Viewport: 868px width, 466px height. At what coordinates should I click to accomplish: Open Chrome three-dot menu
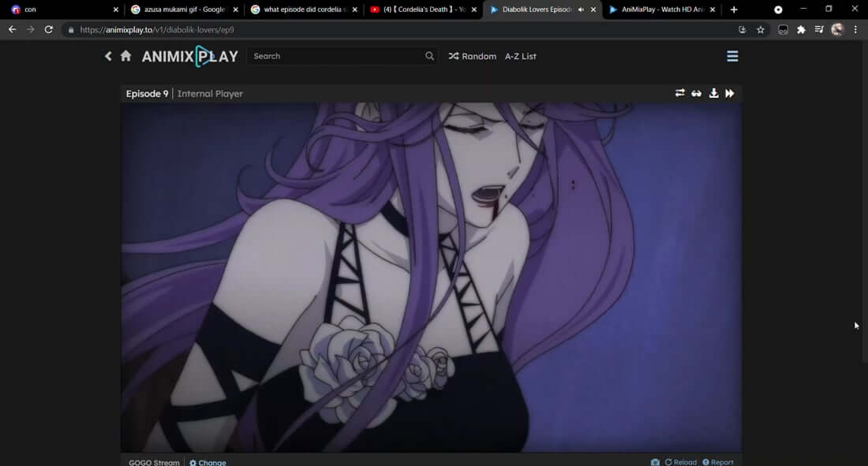point(855,29)
